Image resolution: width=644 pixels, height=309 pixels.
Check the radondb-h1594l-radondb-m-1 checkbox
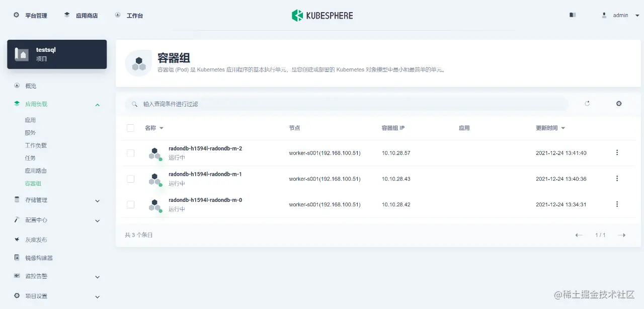click(x=130, y=179)
